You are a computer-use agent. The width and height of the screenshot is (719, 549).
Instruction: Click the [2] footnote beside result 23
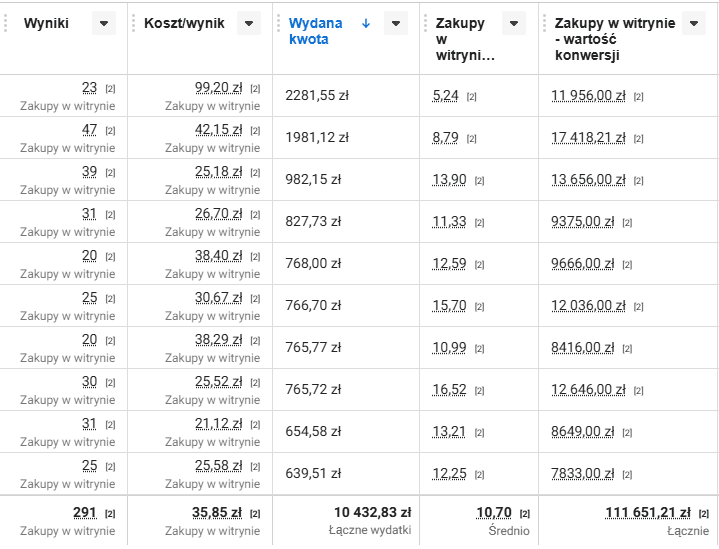click(x=110, y=89)
